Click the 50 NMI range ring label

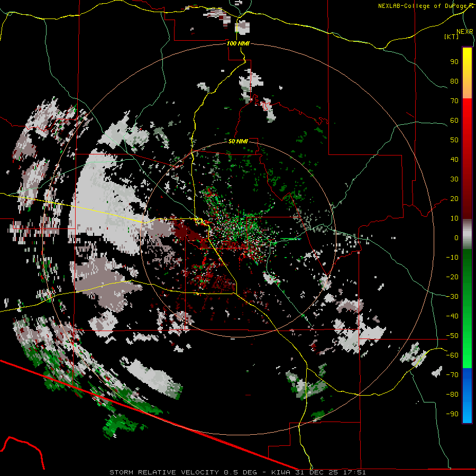pyautogui.click(x=239, y=141)
